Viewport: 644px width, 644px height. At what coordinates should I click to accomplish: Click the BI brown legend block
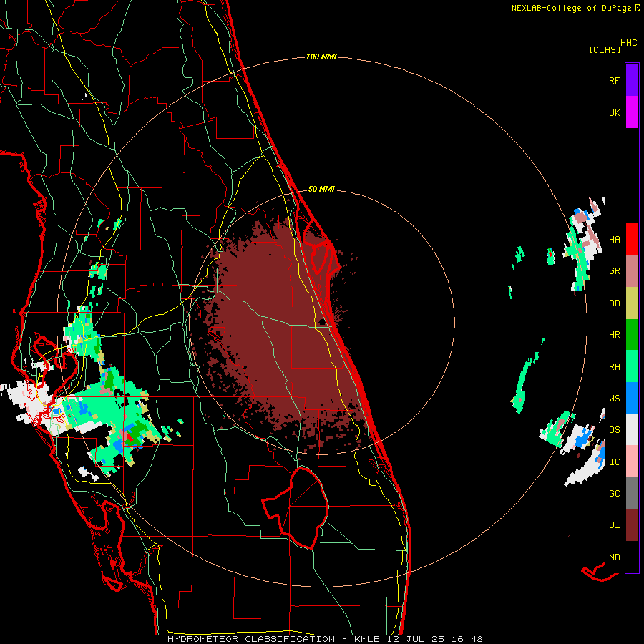pyautogui.click(x=632, y=525)
